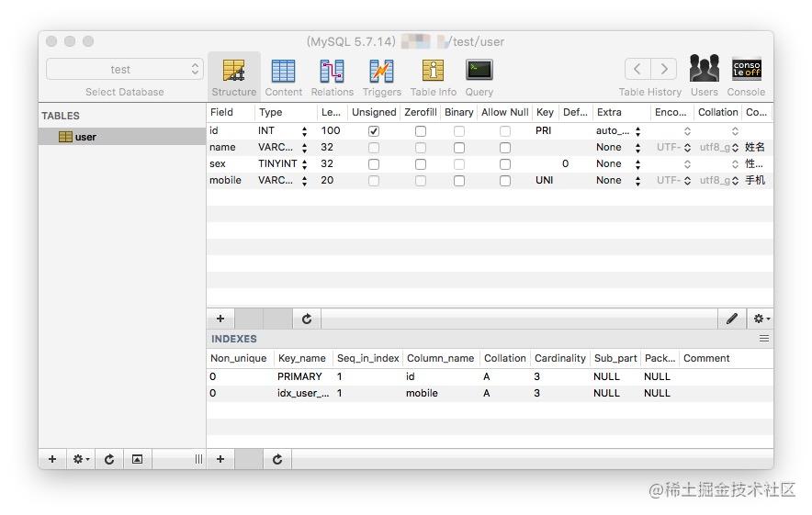812x515 pixels.
Task: Click the default value 0 for sex
Action: pos(566,163)
